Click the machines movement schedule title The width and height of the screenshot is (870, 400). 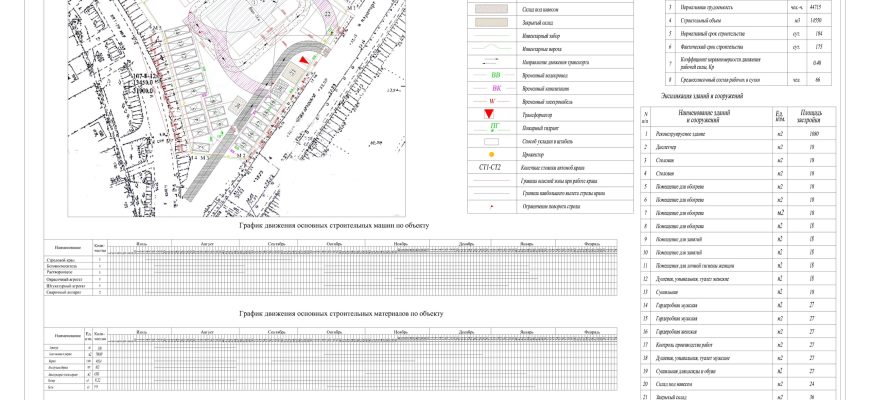333,226
